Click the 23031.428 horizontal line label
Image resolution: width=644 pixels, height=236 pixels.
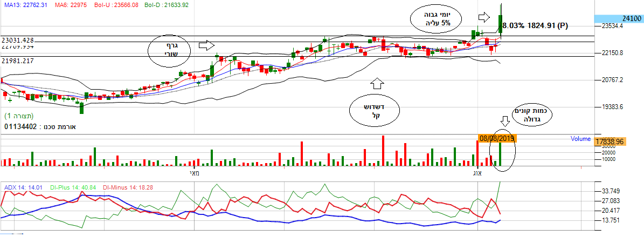pos(18,41)
